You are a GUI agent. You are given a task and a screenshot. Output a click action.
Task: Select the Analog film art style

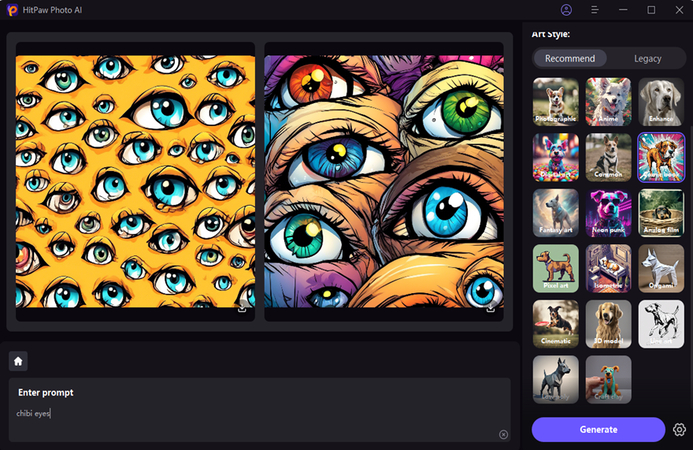point(661,213)
